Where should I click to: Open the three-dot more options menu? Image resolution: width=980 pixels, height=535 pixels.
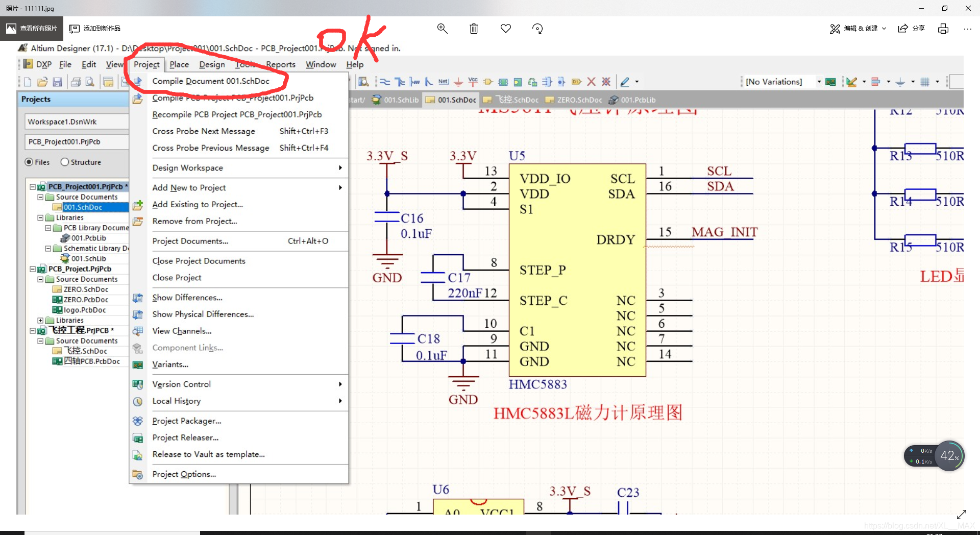(968, 29)
